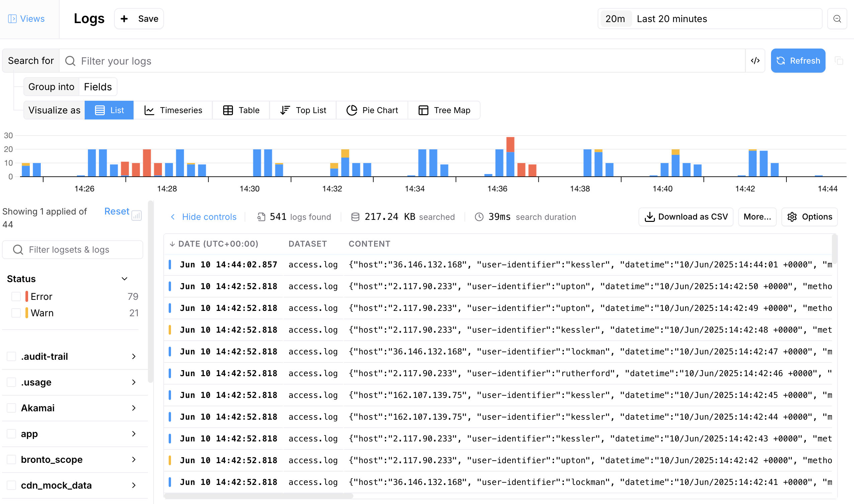Check the Error status checkbox
The height and width of the screenshot is (504, 854).
click(x=16, y=297)
